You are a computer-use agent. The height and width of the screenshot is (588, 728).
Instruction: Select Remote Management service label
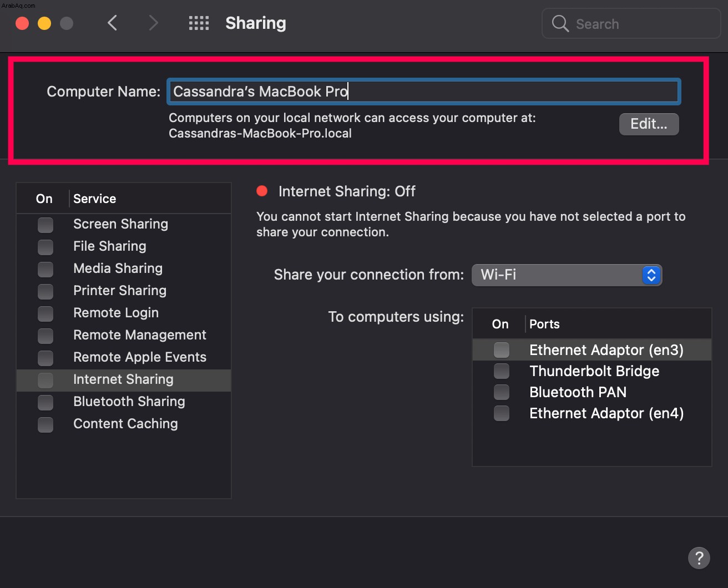(140, 335)
